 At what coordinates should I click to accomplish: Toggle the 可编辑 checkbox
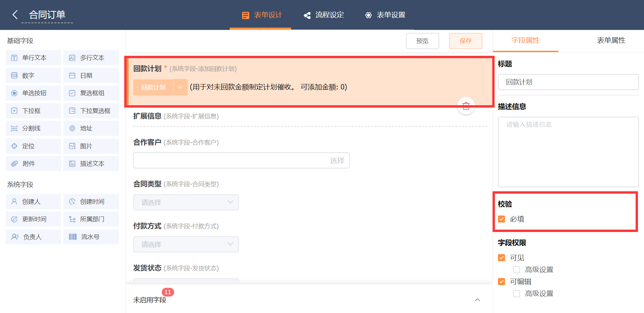pyautogui.click(x=502, y=282)
